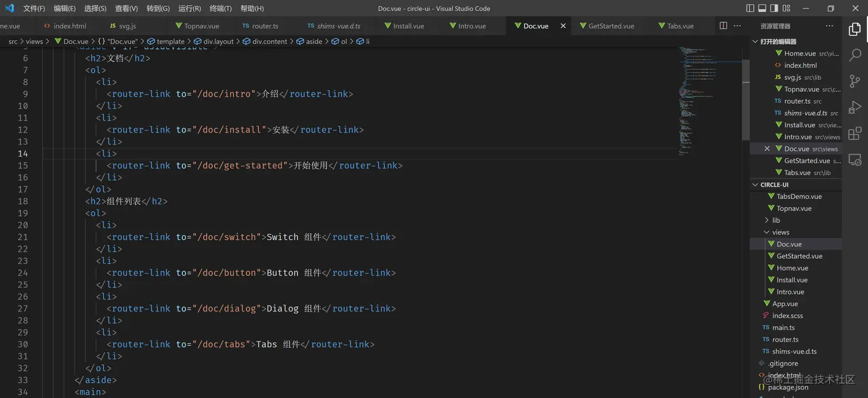Open the Remote Explorer view

click(x=855, y=160)
